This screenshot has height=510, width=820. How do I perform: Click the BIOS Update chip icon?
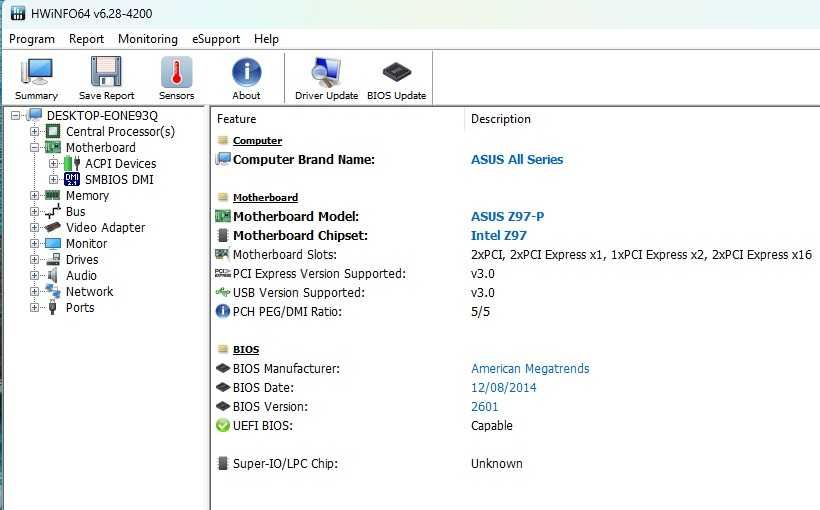tap(396, 72)
